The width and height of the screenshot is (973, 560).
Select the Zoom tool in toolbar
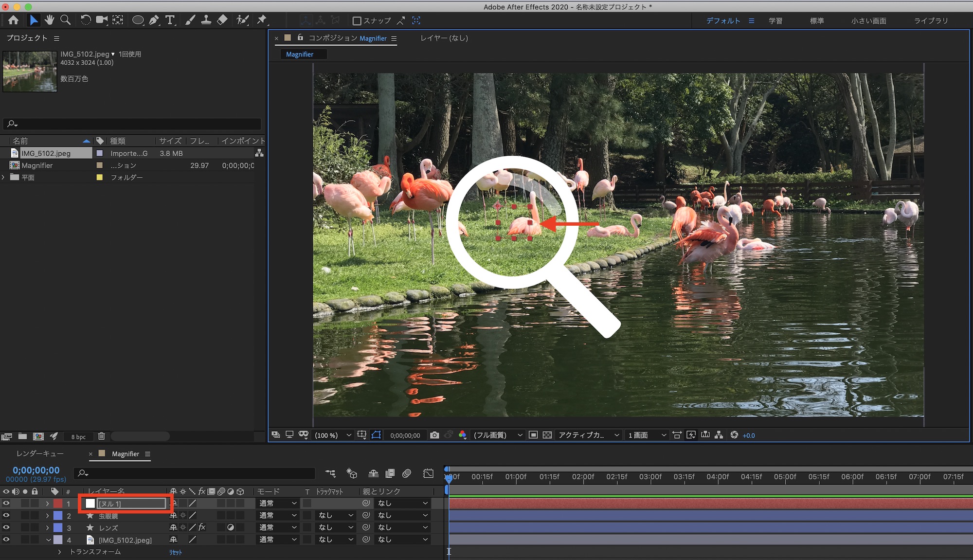click(65, 20)
